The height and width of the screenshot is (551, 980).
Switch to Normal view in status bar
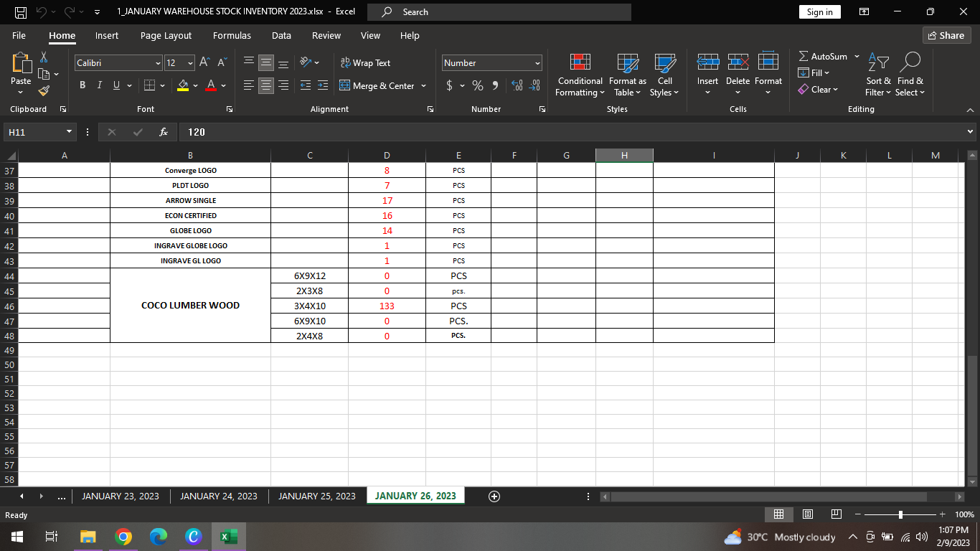click(x=778, y=514)
